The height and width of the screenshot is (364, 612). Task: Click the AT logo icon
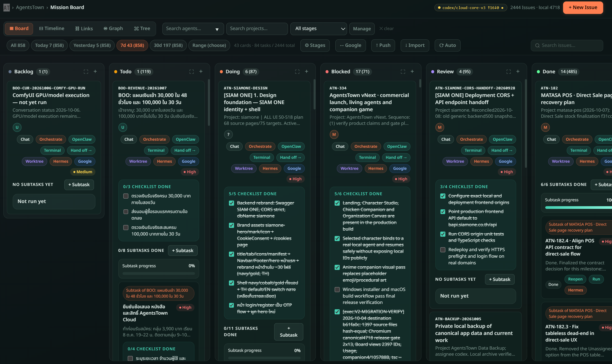pyautogui.click(x=7, y=8)
